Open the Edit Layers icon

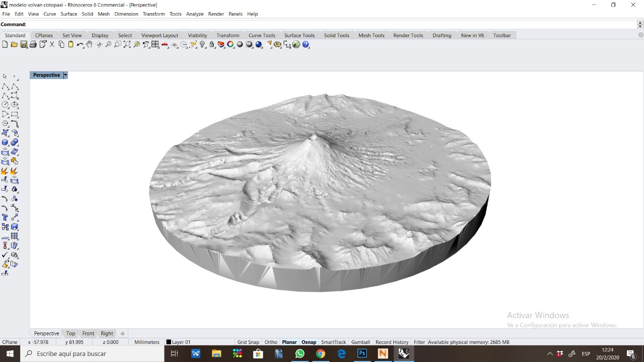221,44
